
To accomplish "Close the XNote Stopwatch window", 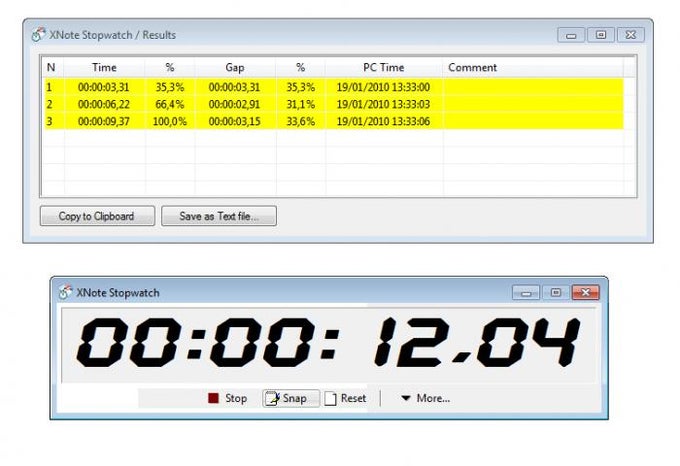I will pyautogui.click(x=585, y=293).
